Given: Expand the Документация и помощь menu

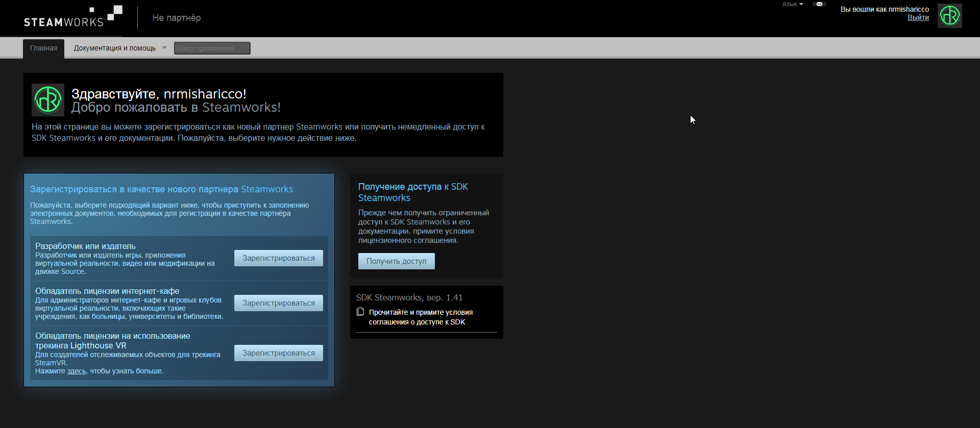Looking at the screenshot, I should 120,48.
